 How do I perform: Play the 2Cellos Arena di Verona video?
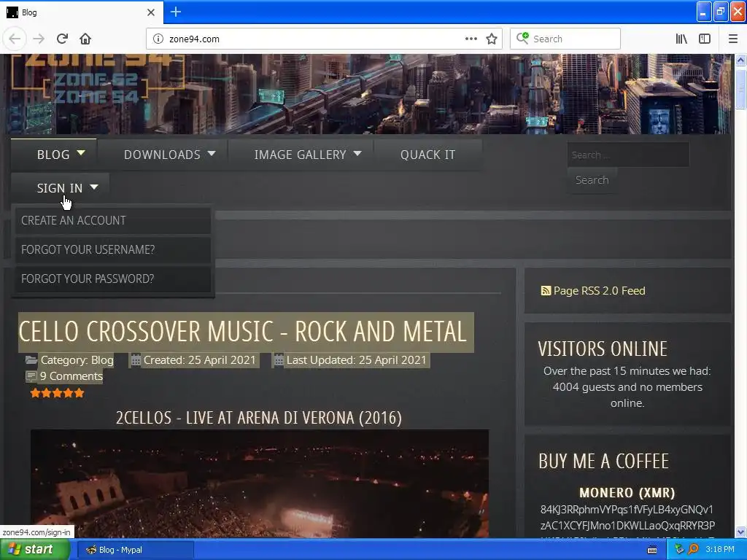260,484
